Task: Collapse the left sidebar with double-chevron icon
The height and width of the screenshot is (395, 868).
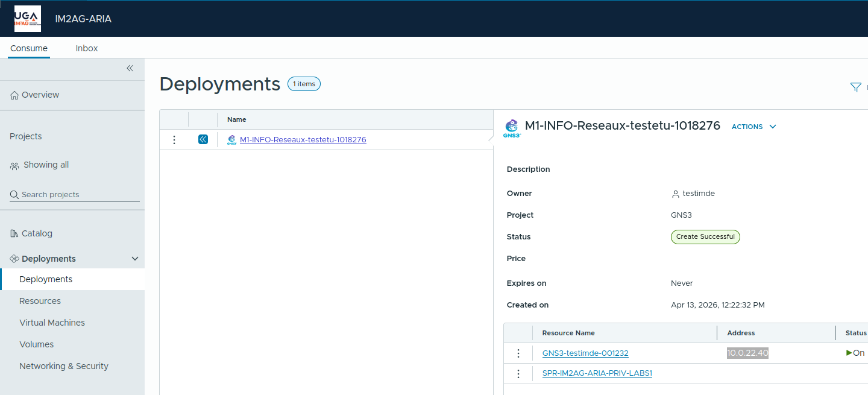Action: (130, 68)
